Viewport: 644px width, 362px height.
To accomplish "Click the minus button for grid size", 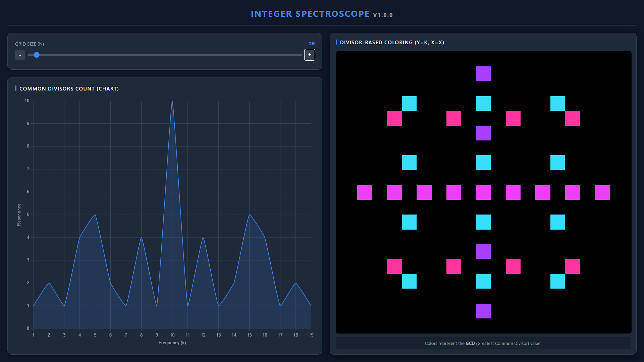I will [x=20, y=55].
